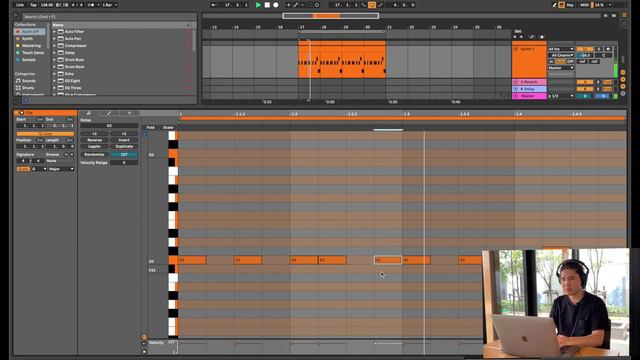Toggle the MIDI Arrangement Overdub plus icon
The width and height of the screenshot is (640, 360).
288,5
